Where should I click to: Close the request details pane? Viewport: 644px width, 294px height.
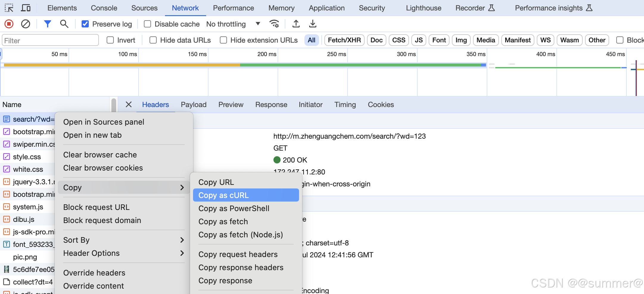129,104
